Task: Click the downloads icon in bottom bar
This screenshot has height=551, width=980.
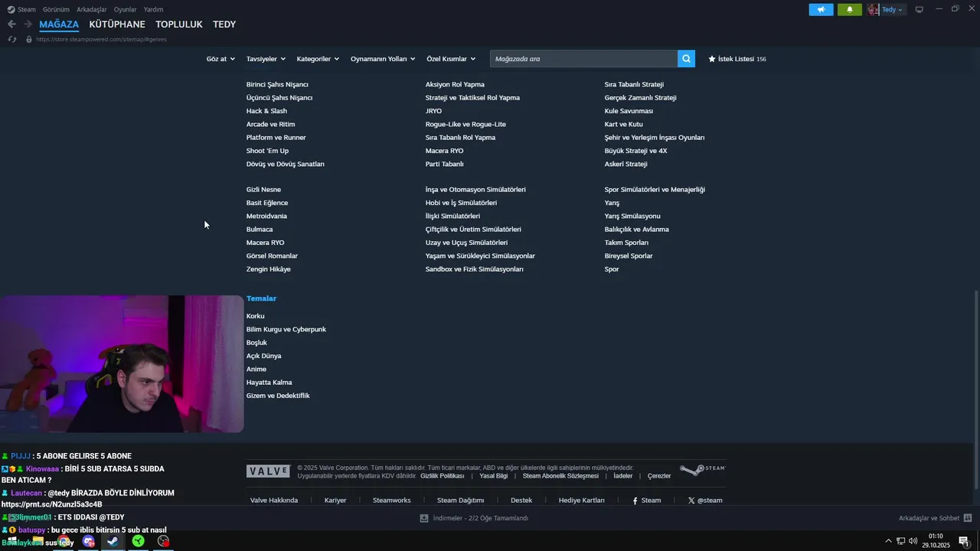Action: (x=424, y=518)
